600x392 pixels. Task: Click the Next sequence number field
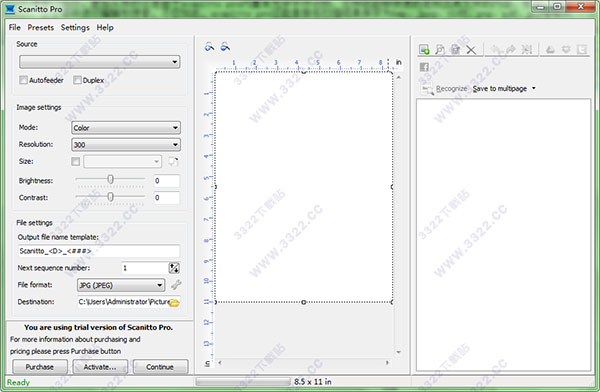pyautogui.click(x=145, y=268)
